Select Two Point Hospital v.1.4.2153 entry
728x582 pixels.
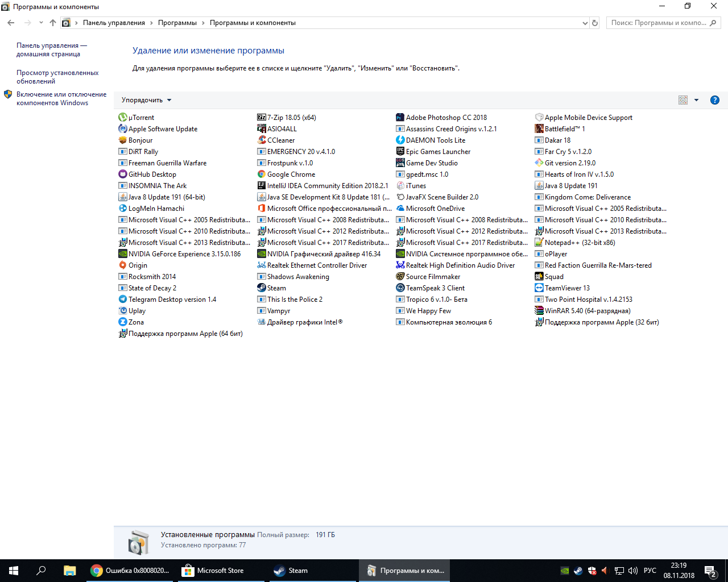(x=584, y=300)
